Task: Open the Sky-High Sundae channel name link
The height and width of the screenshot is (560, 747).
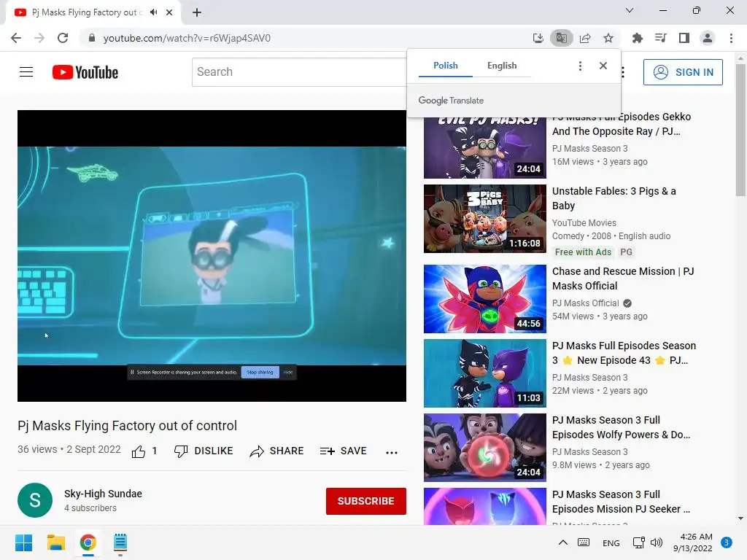Action: (x=103, y=494)
